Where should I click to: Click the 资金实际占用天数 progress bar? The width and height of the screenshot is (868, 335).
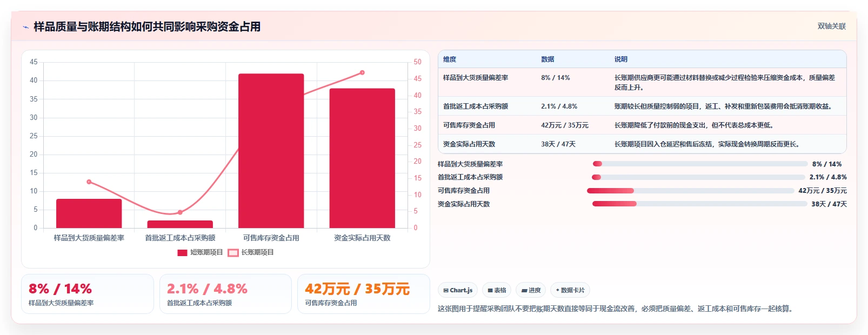[700, 204]
